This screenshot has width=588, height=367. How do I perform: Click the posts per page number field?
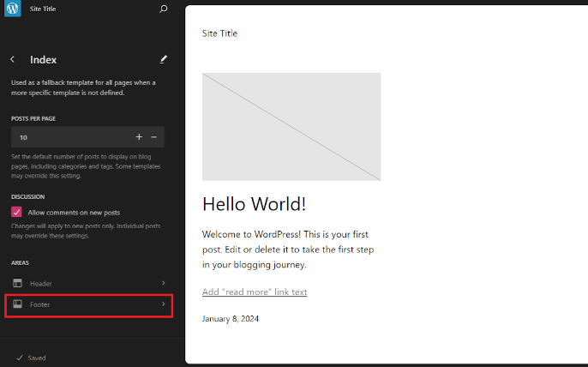pos(69,137)
